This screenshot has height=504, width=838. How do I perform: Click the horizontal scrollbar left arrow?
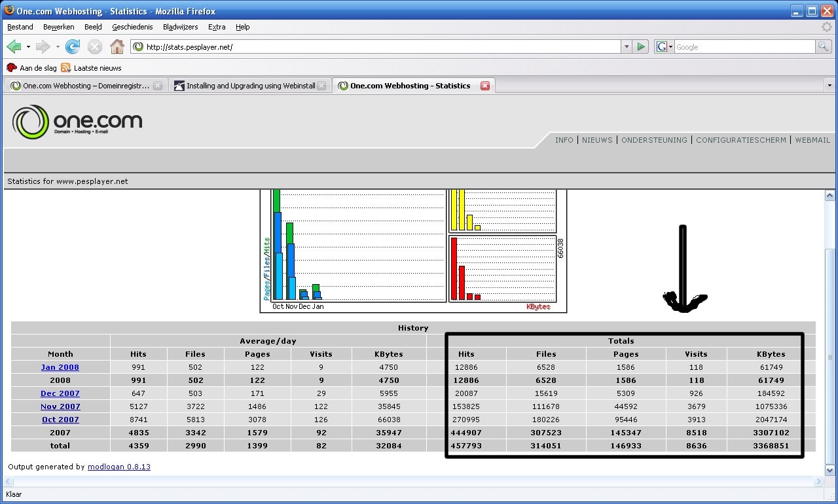(x=9, y=482)
